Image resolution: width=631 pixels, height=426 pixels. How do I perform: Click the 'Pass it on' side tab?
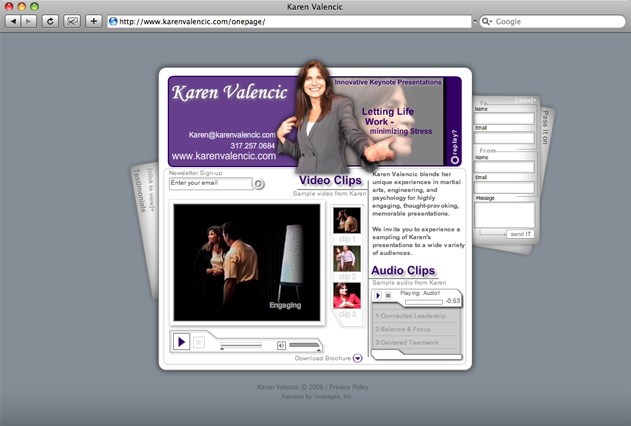pos(545,127)
